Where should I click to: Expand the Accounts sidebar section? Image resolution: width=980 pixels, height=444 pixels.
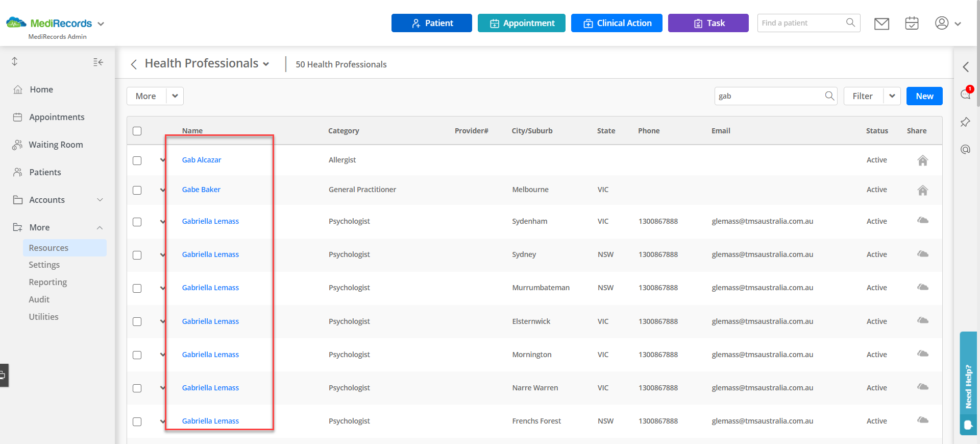(100, 200)
